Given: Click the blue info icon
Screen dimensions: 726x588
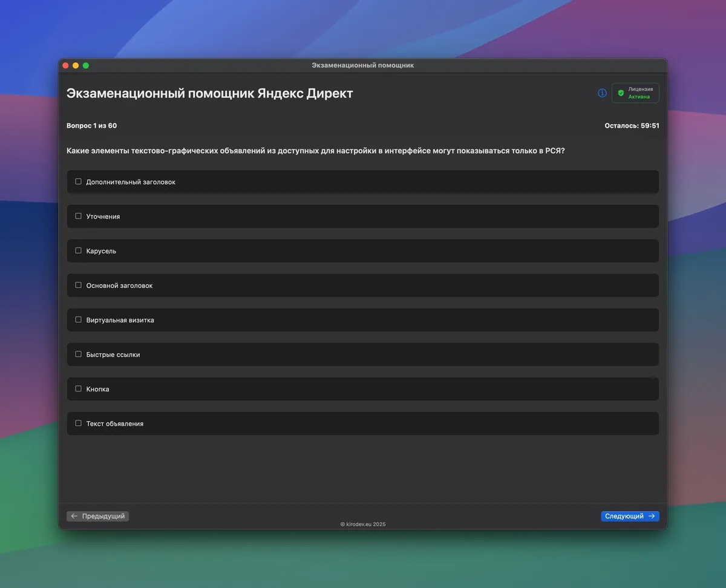Looking at the screenshot, I should pyautogui.click(x=602, y=93).
